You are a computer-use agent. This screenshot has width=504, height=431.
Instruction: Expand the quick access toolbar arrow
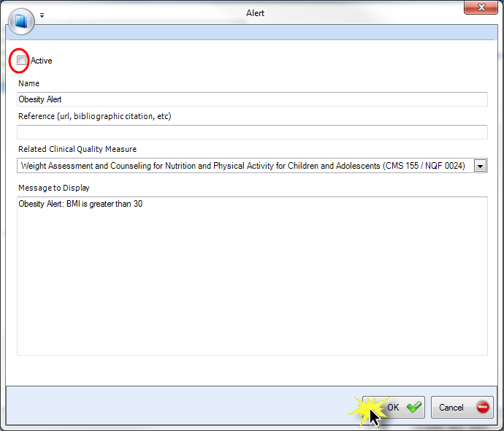pyautogui.click(x=42, y=15)
